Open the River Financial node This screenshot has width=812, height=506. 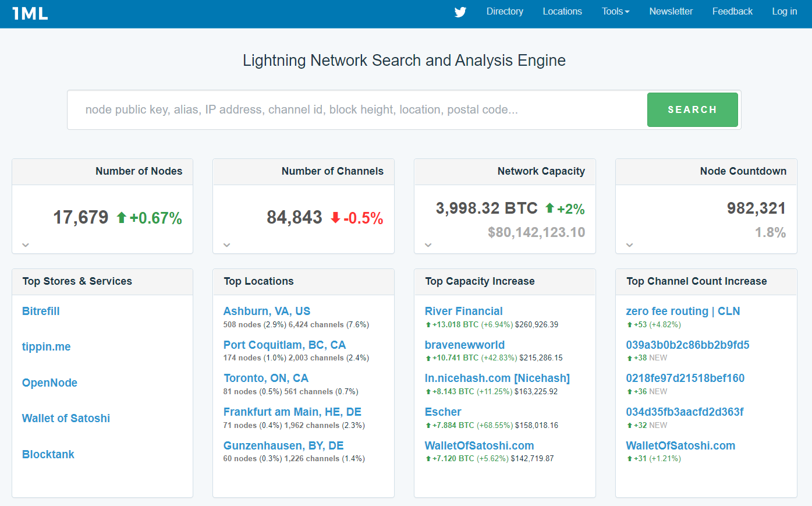pyautogui.click(x=464, y=311)
